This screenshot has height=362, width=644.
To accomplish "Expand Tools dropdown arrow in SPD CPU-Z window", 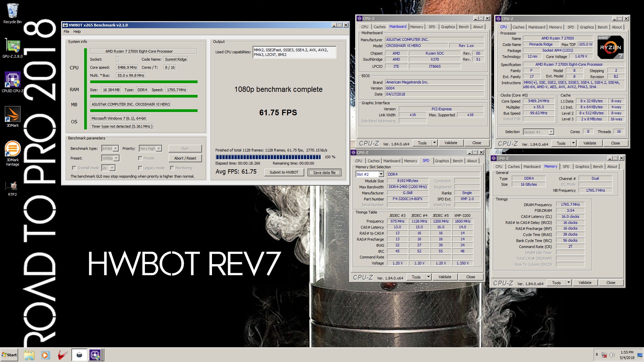I will click(428, 277).
